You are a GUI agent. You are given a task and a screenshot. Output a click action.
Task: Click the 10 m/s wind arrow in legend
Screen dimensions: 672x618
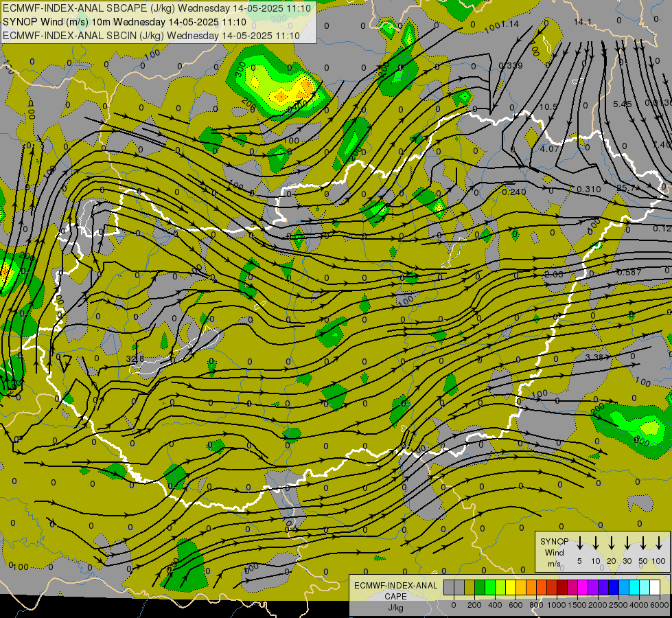(595, 542)
